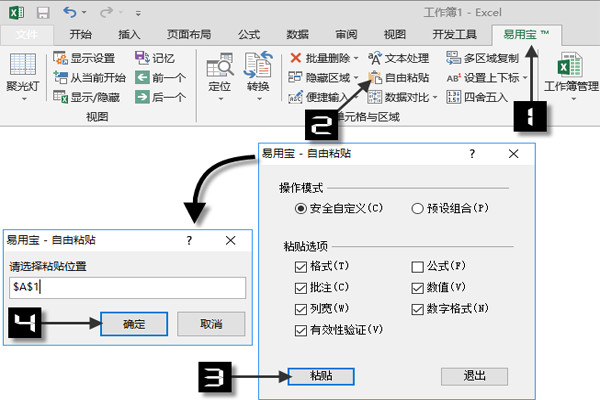Open the Undo history dropdown arrow
Screen dimensions: 600x400
tap(84, 13)
